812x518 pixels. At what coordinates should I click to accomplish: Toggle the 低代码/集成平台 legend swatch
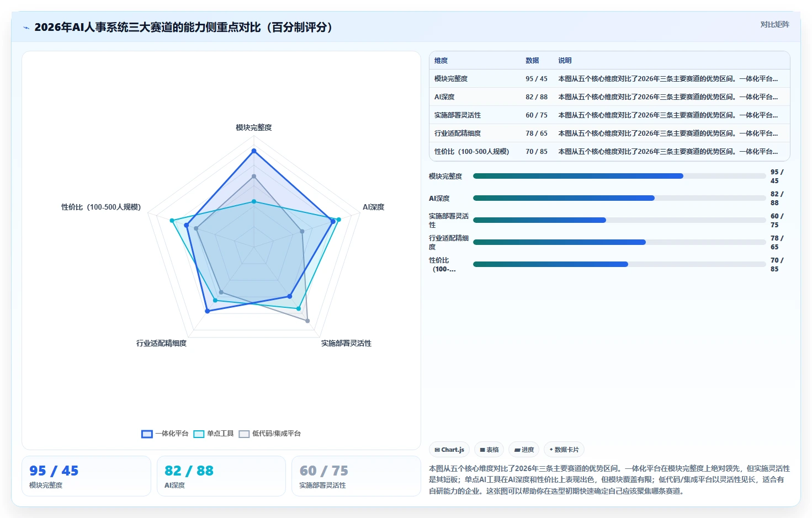pyautogui.click(x=244, y=434)
